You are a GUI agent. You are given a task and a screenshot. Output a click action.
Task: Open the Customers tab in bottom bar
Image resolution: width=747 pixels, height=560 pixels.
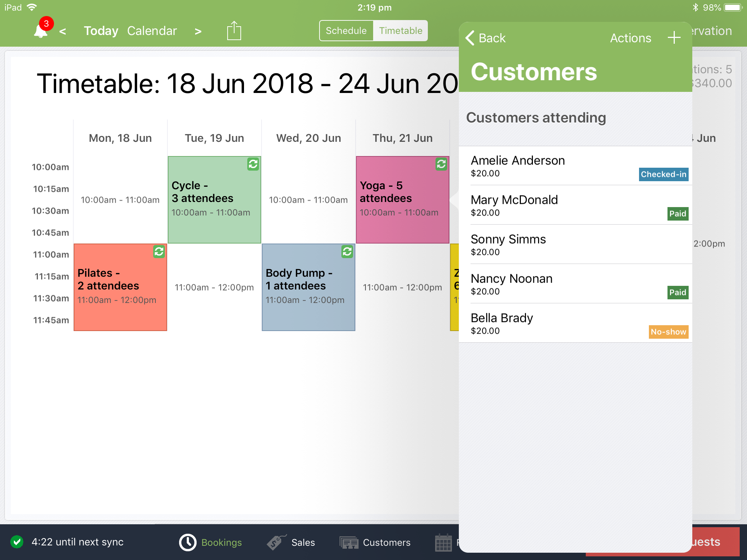click(375, 542)
